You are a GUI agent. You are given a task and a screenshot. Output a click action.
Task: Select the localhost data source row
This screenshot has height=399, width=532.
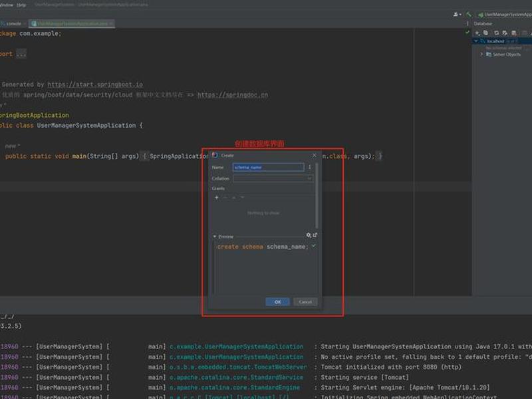[502, 41]
